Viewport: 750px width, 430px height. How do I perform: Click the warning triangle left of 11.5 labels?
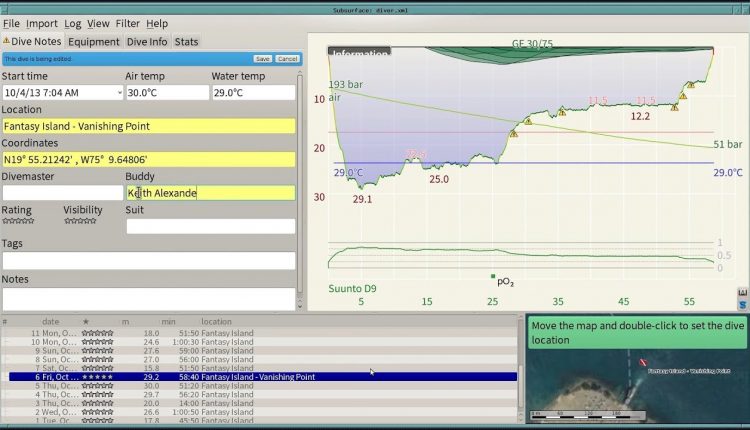pyautogui.click(x=562, y=113)
